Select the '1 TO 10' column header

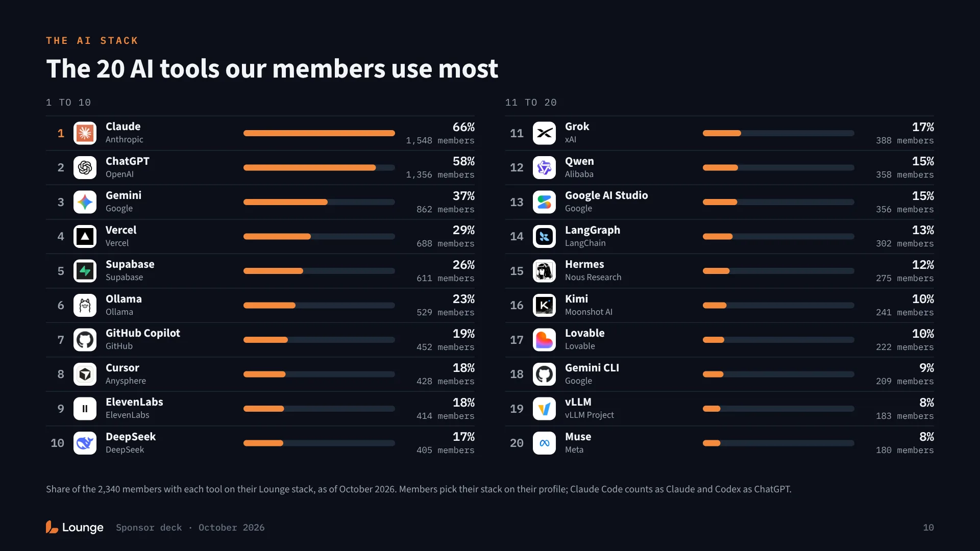68,103
